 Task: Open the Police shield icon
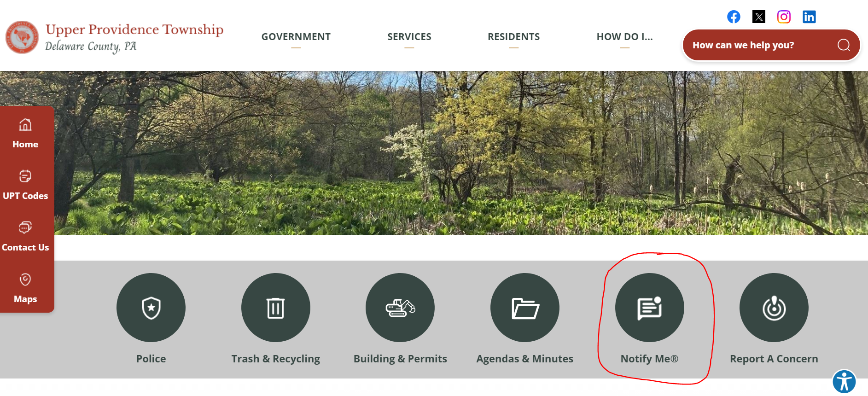point(151,308)
